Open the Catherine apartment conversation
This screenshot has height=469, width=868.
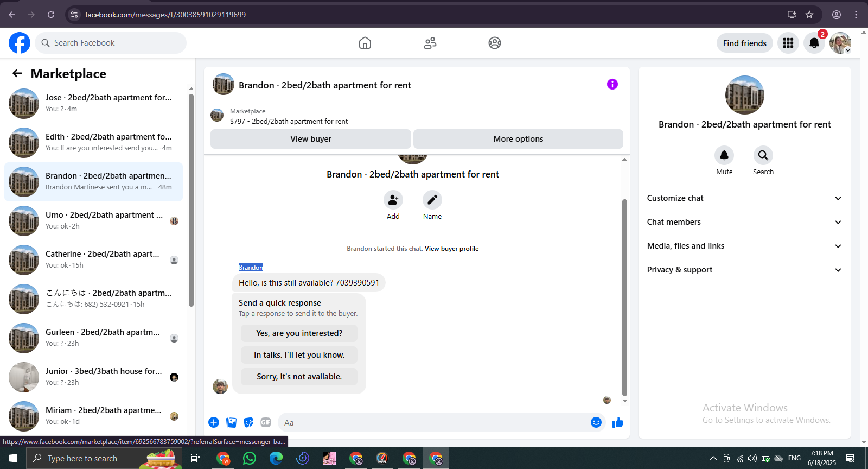tap(93, 260)
